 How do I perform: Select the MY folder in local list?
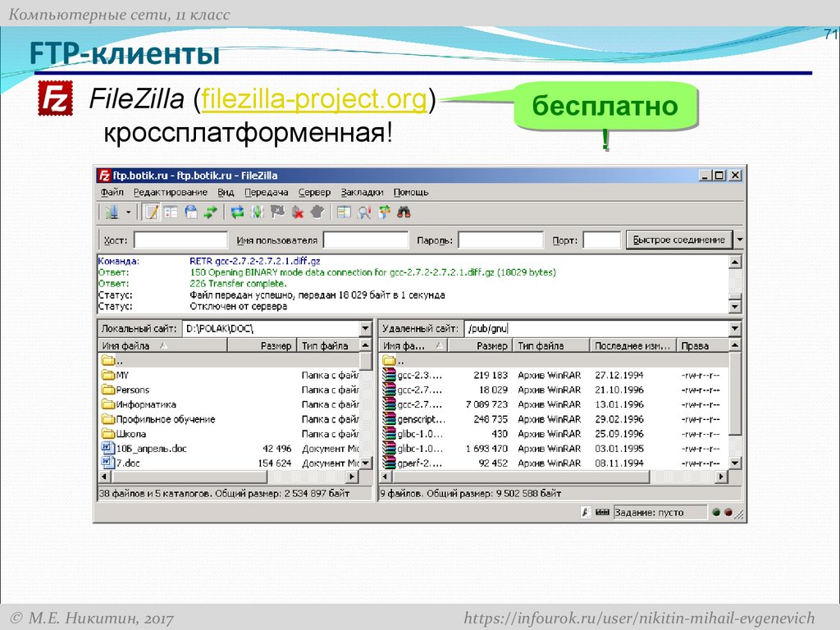point(230,375)
